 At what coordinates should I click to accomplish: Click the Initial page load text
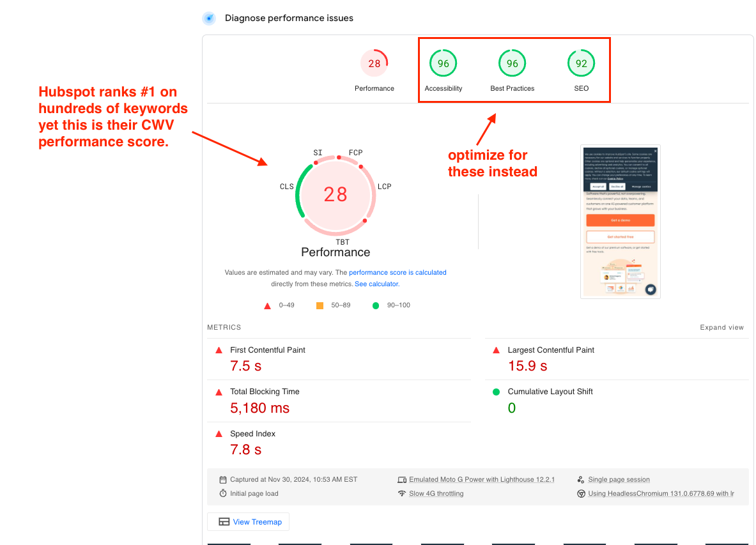(x=254, y=493)
